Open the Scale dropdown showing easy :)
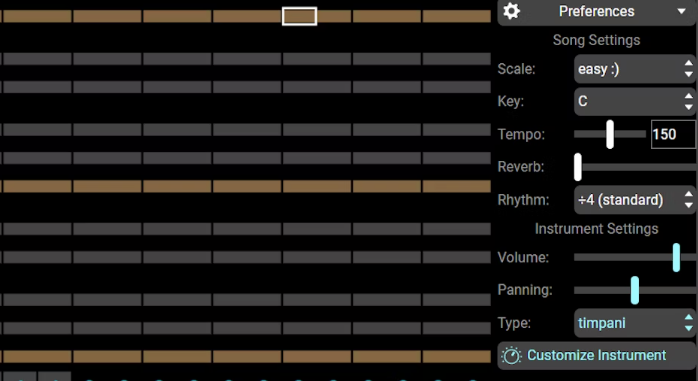The height and width of the screenshot is (381, 698). pos(634,69)
